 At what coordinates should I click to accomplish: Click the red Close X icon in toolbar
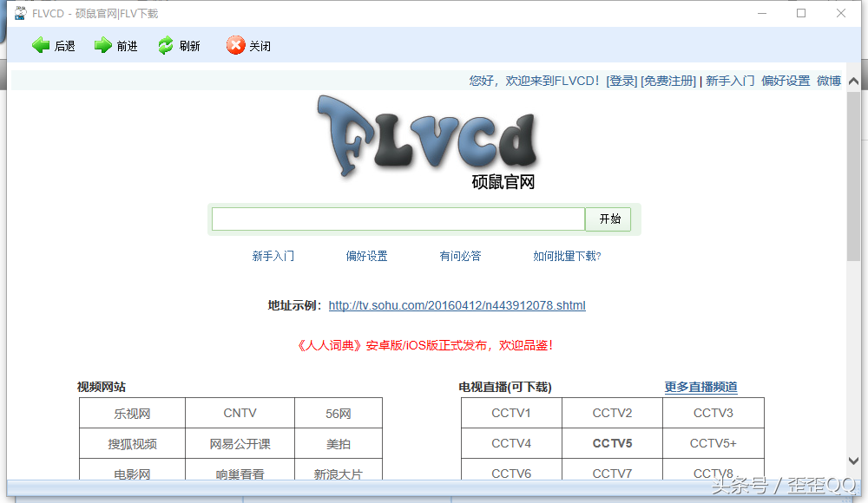point(235,45)
